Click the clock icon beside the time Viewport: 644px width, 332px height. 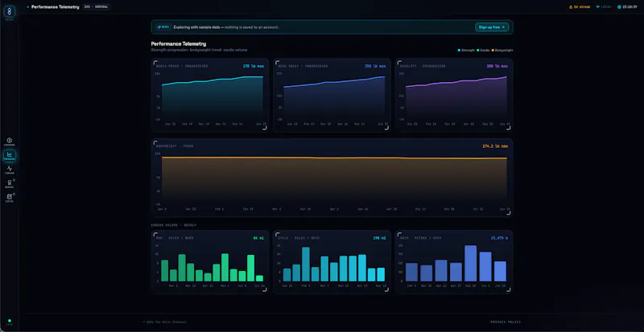tap(619, 7)
